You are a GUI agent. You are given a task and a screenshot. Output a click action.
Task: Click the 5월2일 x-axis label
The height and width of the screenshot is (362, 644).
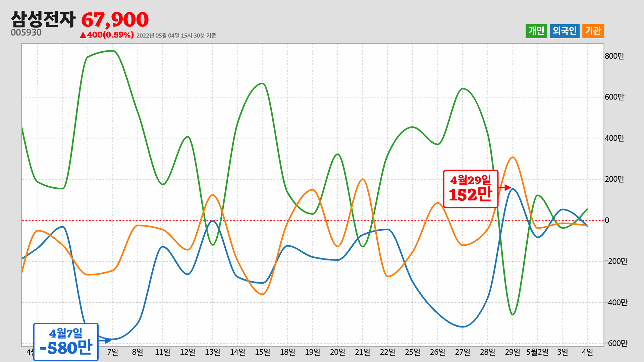click(537, 352)
